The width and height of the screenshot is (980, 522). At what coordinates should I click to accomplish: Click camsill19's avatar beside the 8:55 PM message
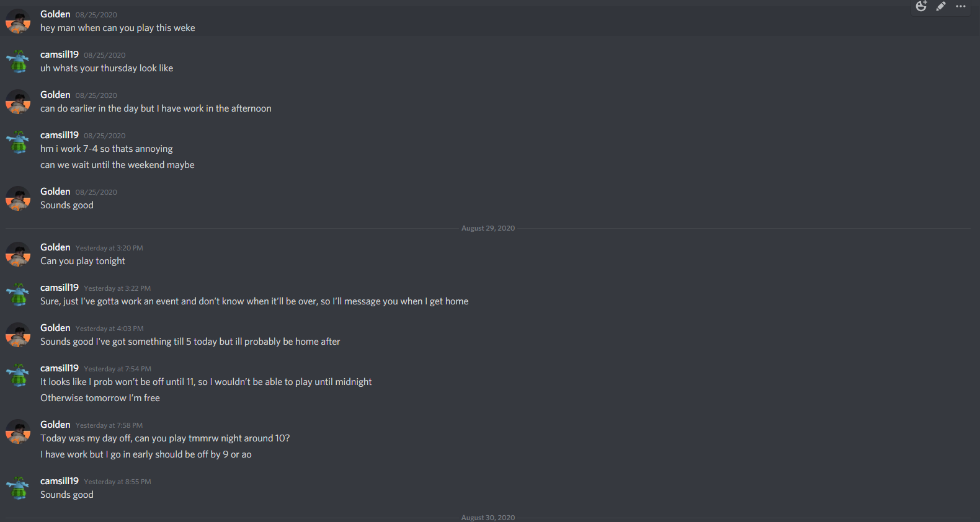point(18,488)
